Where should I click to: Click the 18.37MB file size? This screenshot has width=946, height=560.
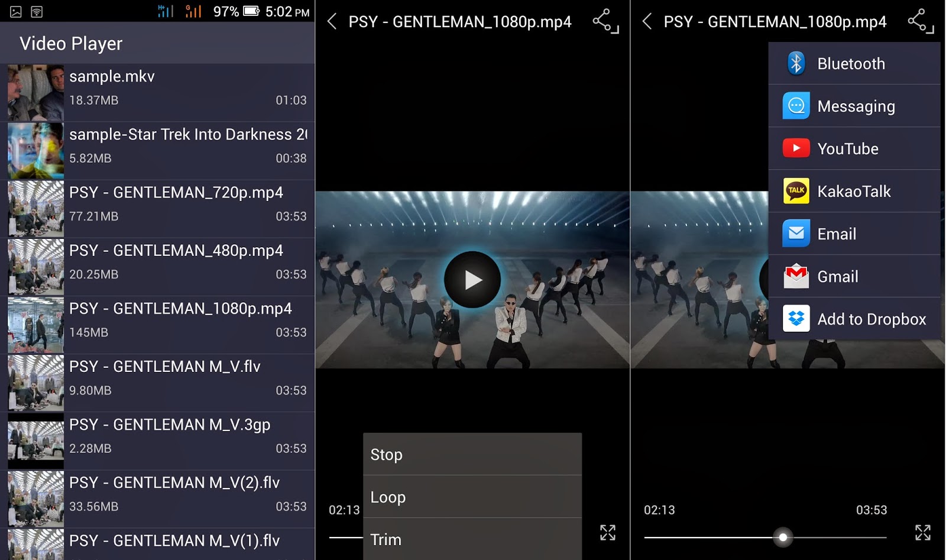point(94,100)
